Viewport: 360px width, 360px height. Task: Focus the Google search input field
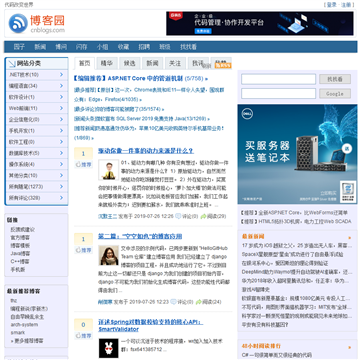click(x=278, y=94)
